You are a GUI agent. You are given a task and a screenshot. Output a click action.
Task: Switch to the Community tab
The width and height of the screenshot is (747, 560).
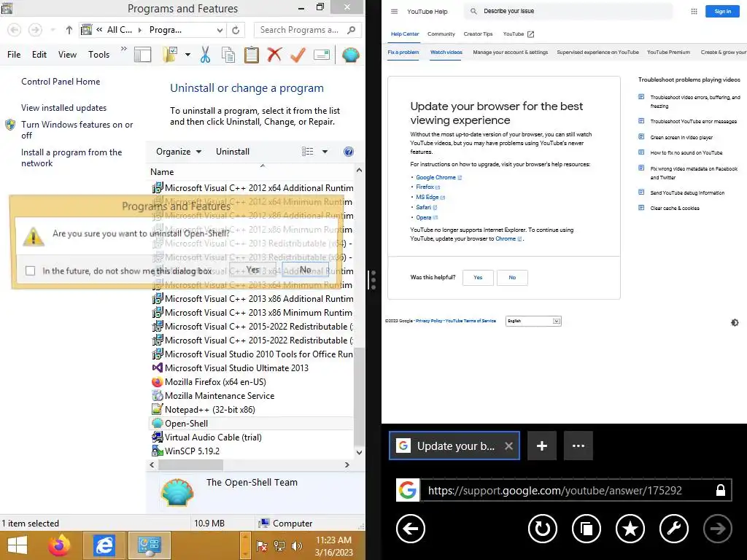point(441,34)
